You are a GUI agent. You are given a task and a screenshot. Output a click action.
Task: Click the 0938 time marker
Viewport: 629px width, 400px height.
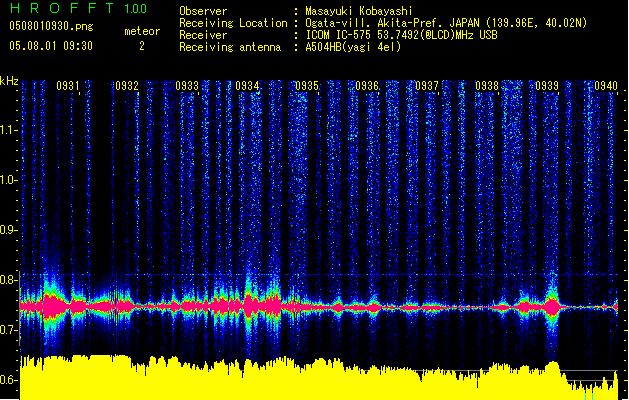click(x=487, y=86)
